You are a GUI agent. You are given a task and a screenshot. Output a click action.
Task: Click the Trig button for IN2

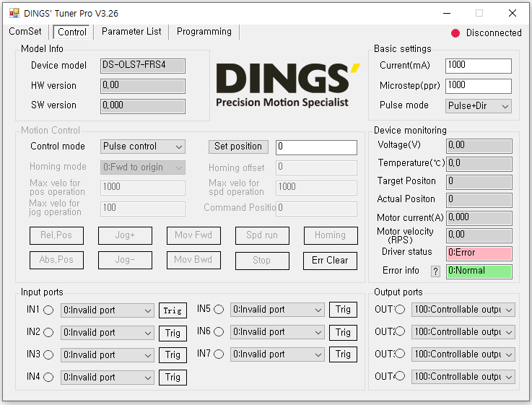coord(173,333)
